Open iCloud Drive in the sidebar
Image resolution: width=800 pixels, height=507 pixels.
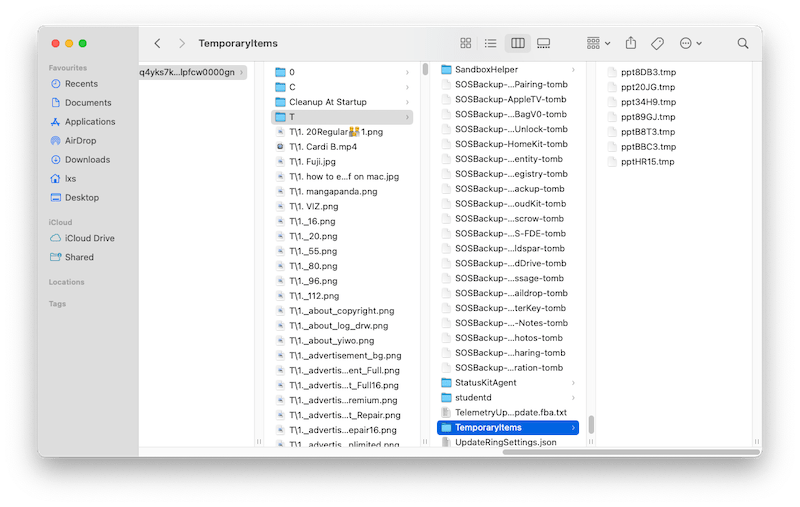pyautogui.click(x=90, y=238)
